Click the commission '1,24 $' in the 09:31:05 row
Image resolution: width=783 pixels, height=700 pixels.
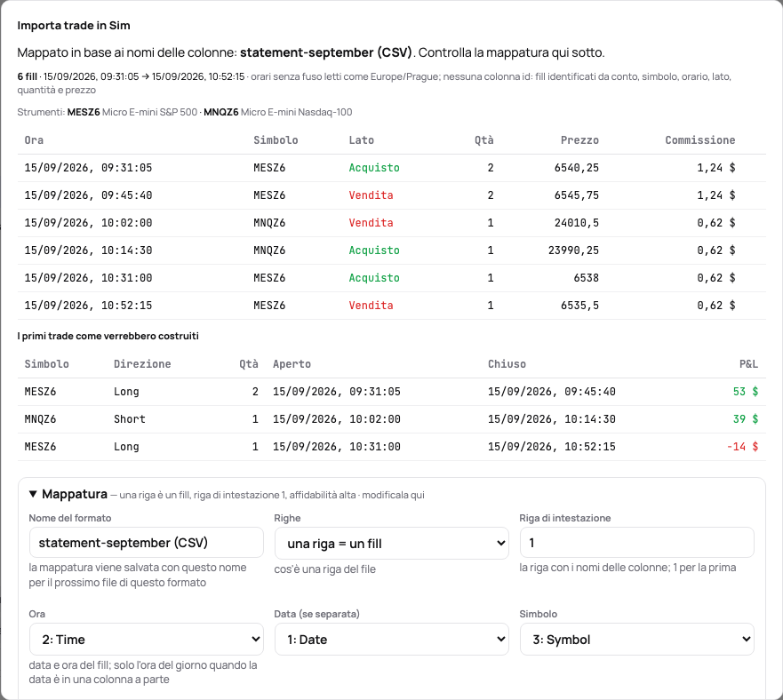pyautogui.click(x=716, y=168)
